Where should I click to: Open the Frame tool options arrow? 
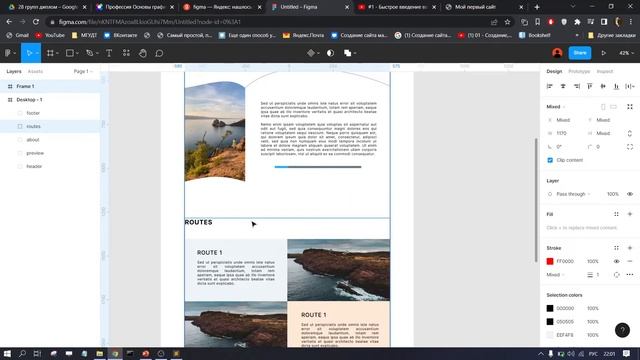57,53
